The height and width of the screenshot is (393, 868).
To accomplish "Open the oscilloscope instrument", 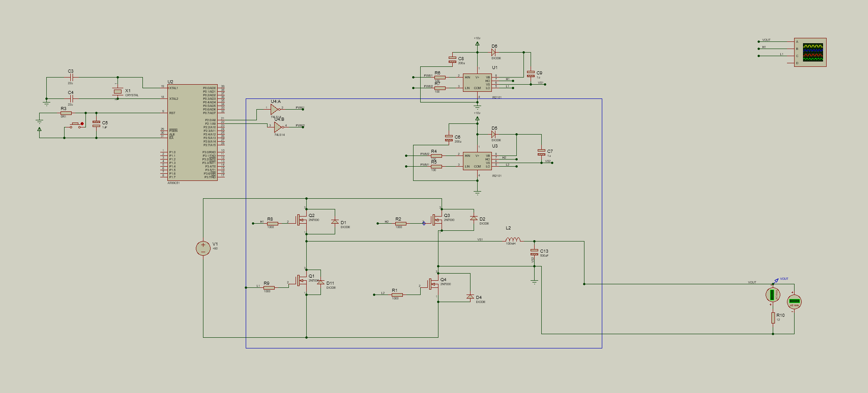I will pyautogui.click(x=810, y=53).
